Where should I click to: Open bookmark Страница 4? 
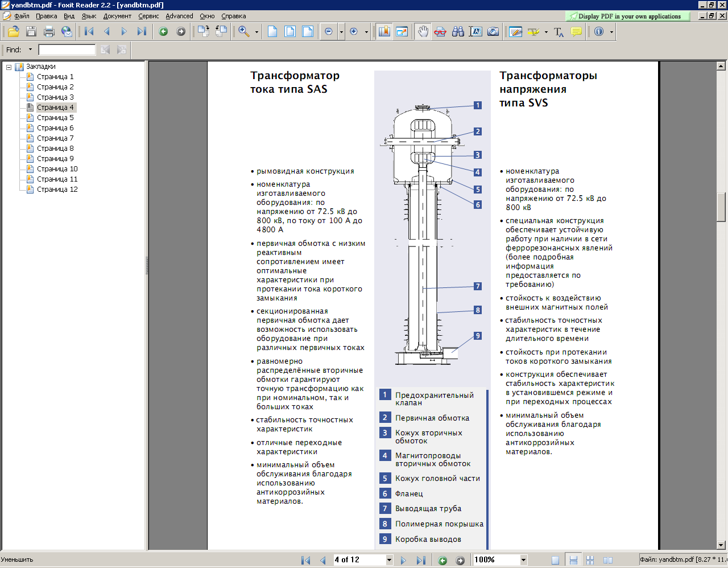(x=55, y=108)
